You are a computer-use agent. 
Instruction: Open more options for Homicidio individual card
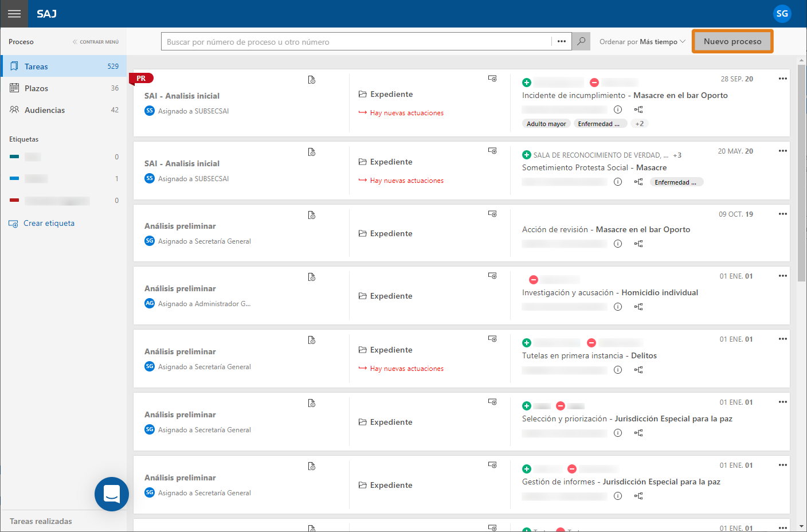[782, 276]
